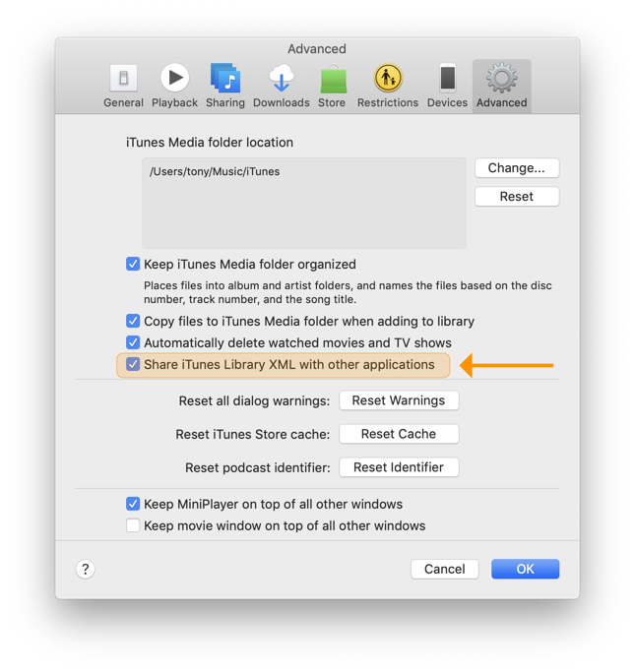
Task: Uncheck Keep iTunes Media folder organized
Action: 133,264
